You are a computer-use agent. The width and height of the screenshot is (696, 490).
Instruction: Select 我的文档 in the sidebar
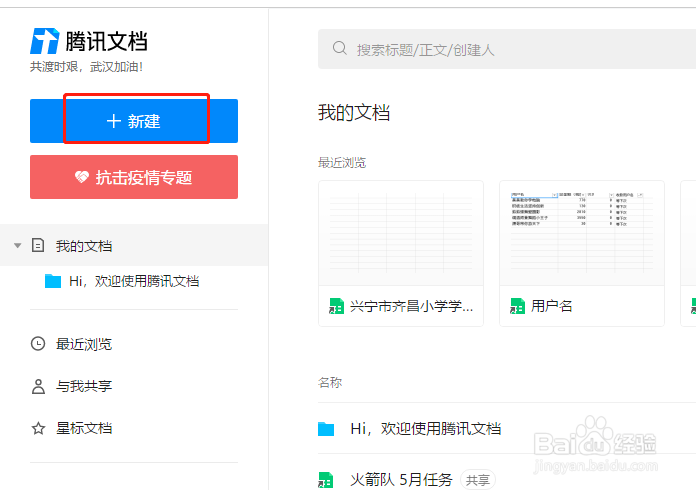point(134,245)
